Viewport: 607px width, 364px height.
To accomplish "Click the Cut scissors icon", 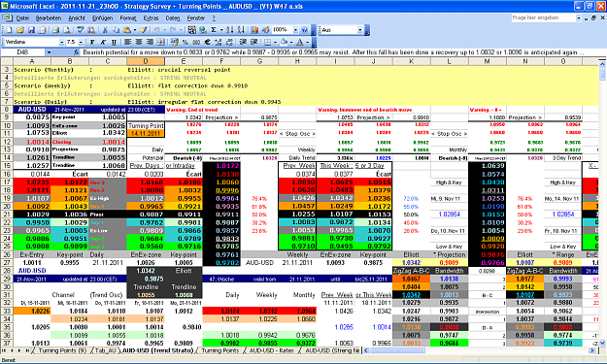I will click(105, 30).
